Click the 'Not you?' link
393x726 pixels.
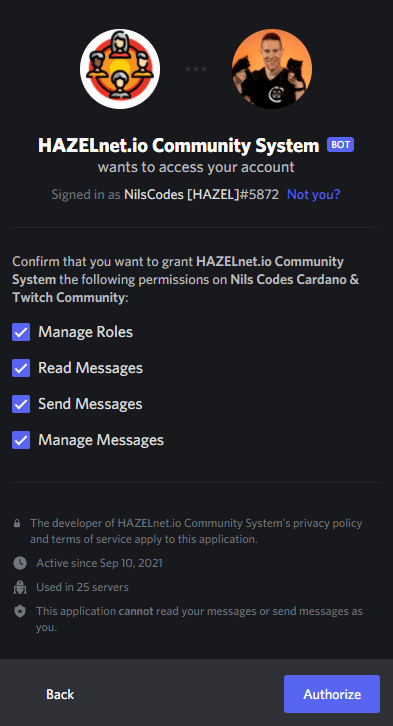[313, 194]
